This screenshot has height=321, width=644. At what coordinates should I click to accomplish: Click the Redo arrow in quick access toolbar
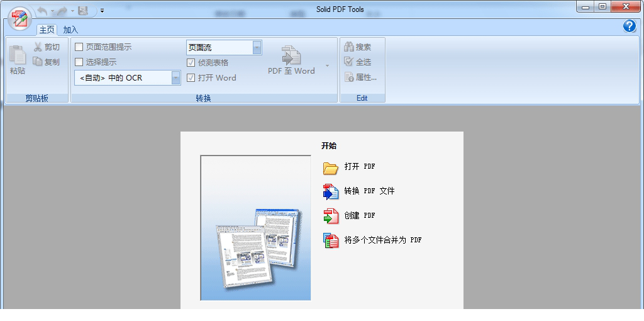tap(62, 11)
